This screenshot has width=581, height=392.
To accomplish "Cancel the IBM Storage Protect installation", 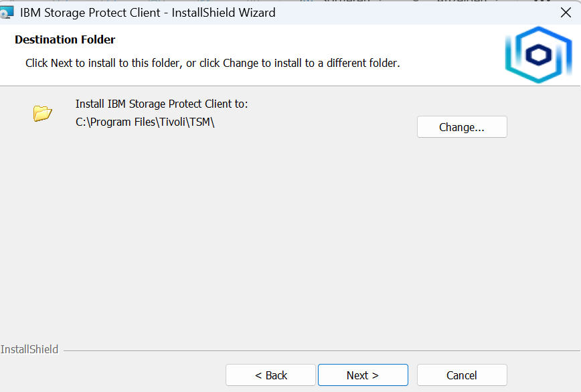I will pos(462,375).
